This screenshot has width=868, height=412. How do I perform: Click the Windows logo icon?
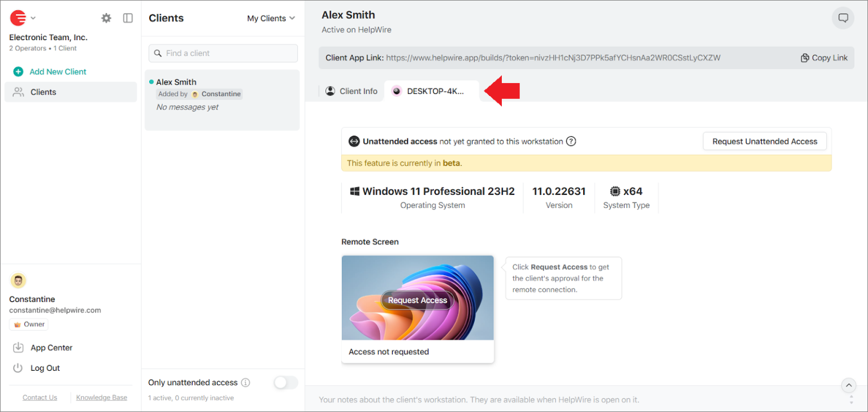coord(355,191)
